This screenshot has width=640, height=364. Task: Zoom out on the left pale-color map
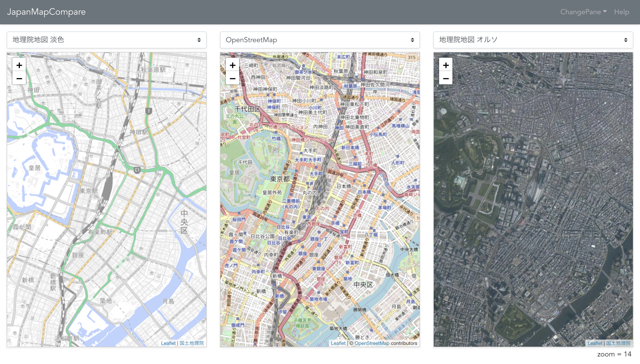[x=19, y=79]
